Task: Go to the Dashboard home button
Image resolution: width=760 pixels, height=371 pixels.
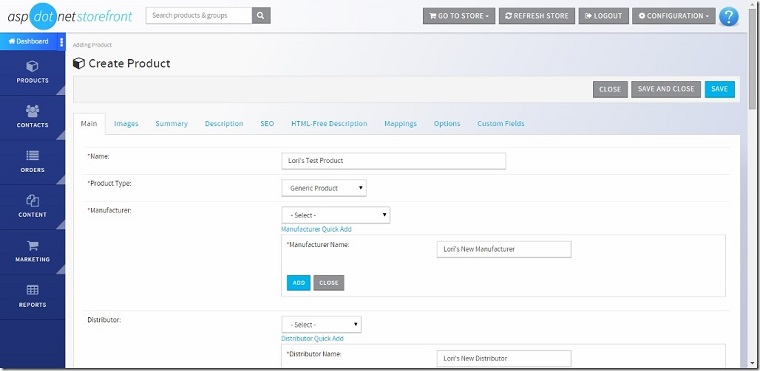Action: [x=29, y=42]
